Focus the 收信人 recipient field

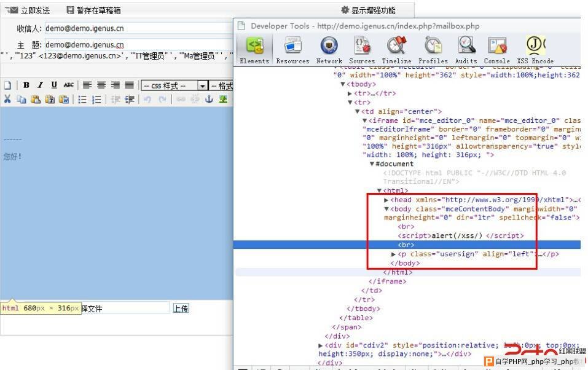[139, 28]
